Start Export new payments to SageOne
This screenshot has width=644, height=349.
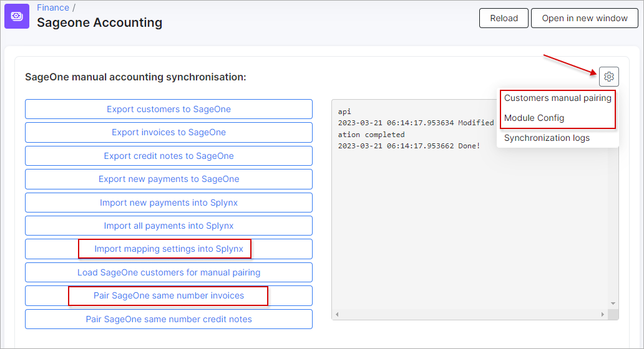168,179
